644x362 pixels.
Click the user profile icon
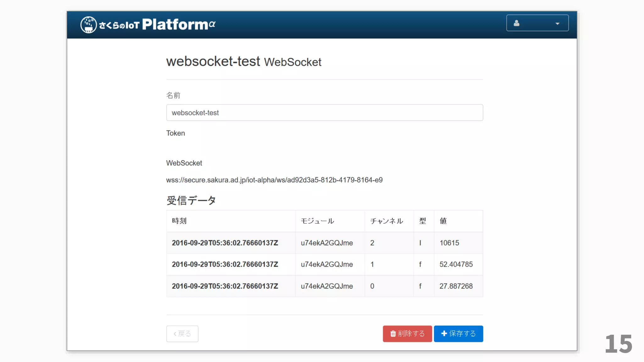(516, 23)
